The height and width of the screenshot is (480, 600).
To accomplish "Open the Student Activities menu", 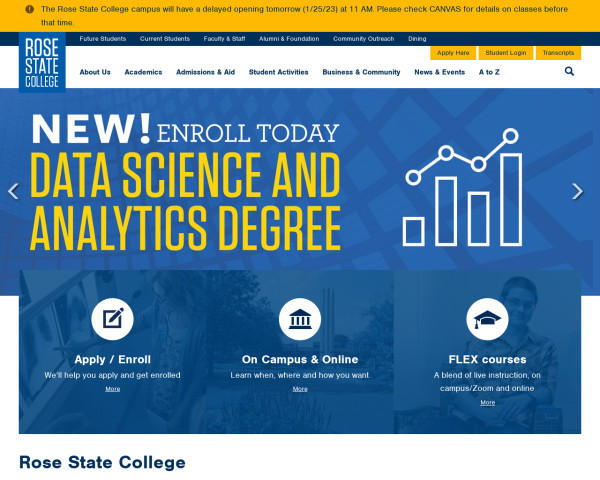I will pos(278,72).
